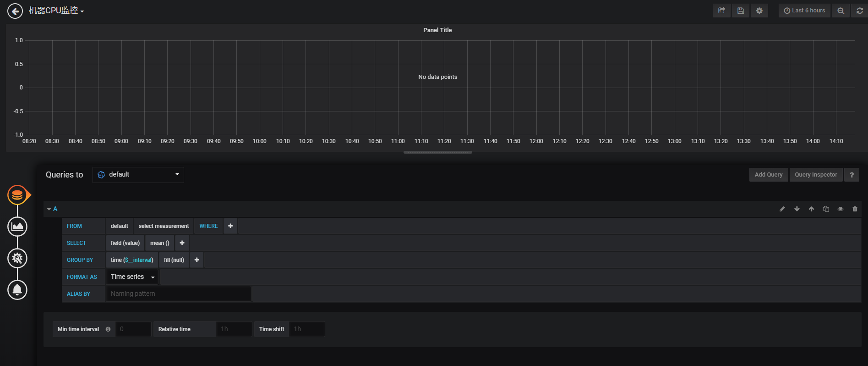Click the default retention policy segment
Image resolution: width=868 pixels, height=366 pixels.
(x=119, y=226)
